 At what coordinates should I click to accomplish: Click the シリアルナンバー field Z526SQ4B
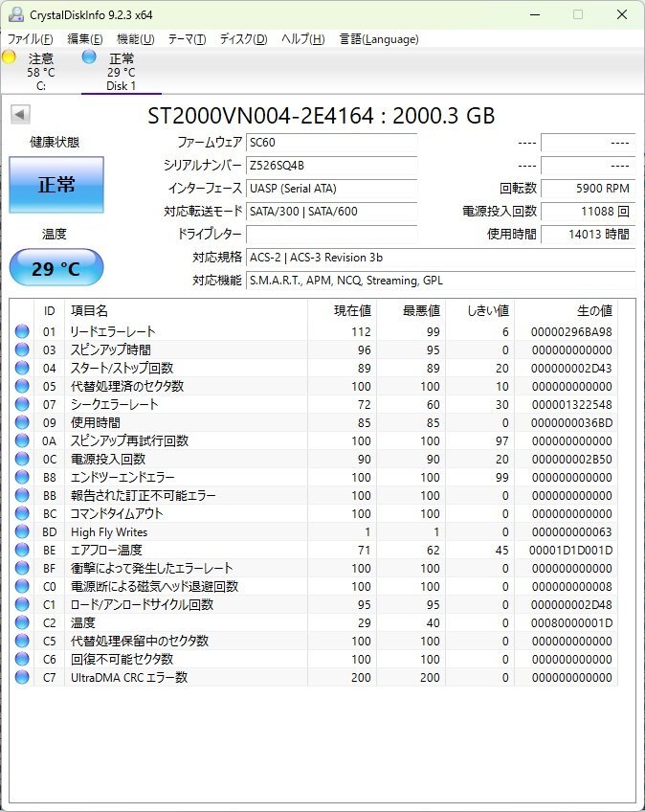pyautogui.click(x=331, y=166)
